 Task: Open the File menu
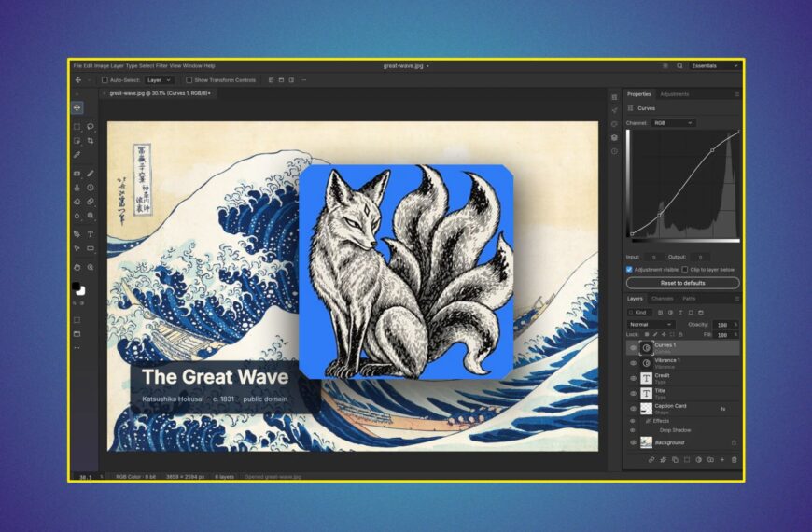[x=77, y=65]
